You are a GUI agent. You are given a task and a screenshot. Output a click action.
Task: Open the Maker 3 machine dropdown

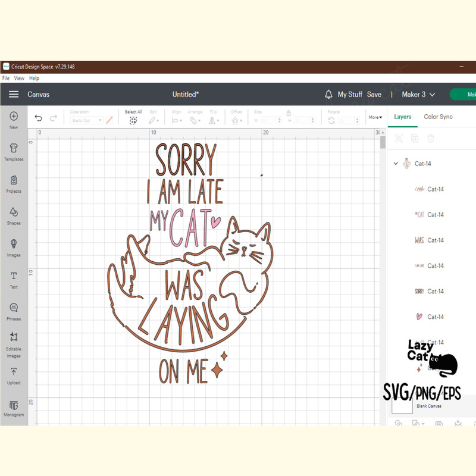click(418, 95)
